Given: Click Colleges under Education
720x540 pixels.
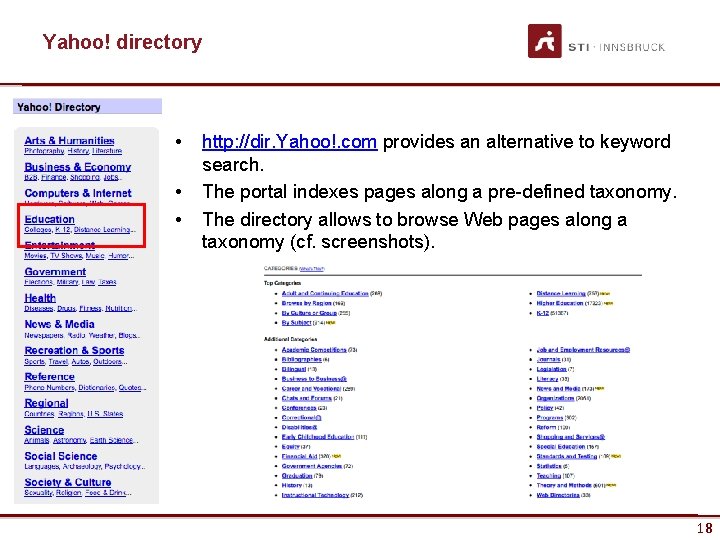Looking at the screenshot, I should [38, 229].
